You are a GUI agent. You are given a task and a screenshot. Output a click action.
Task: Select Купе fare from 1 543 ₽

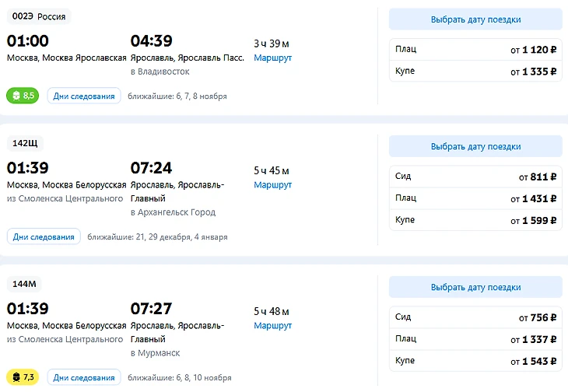click(475, 361)
